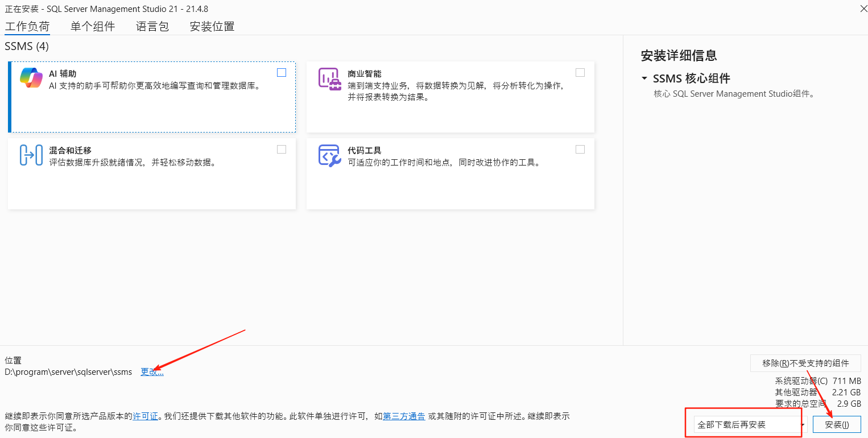Click the 核心 SQL Server Management Studio组件 description
This screenshot has width=868, height=438.
click(734, 94)
